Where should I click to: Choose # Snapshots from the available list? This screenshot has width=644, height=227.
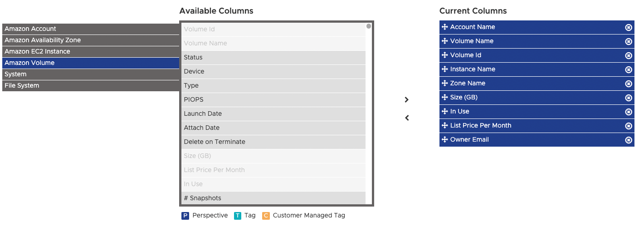point(273,198)
